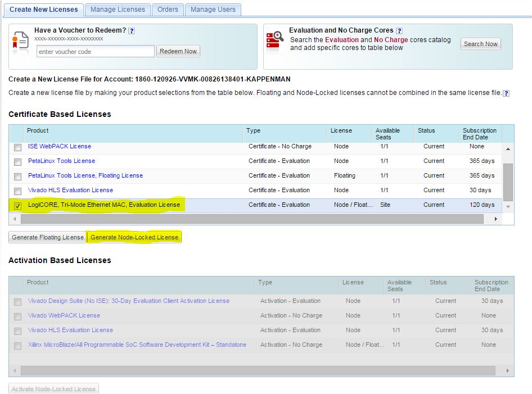Click the voucher help question mark icon
Screen dimensions: 532x394
(x=132, y=31)
